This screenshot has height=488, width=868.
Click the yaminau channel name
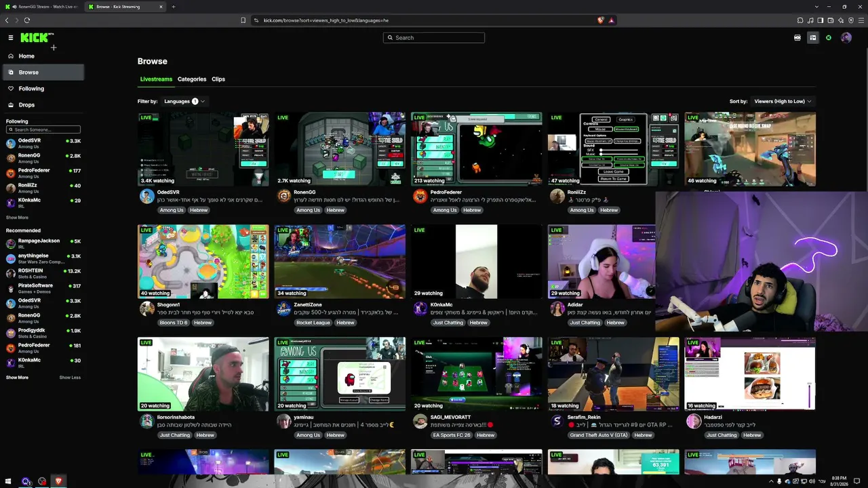(x=304, y=418)
